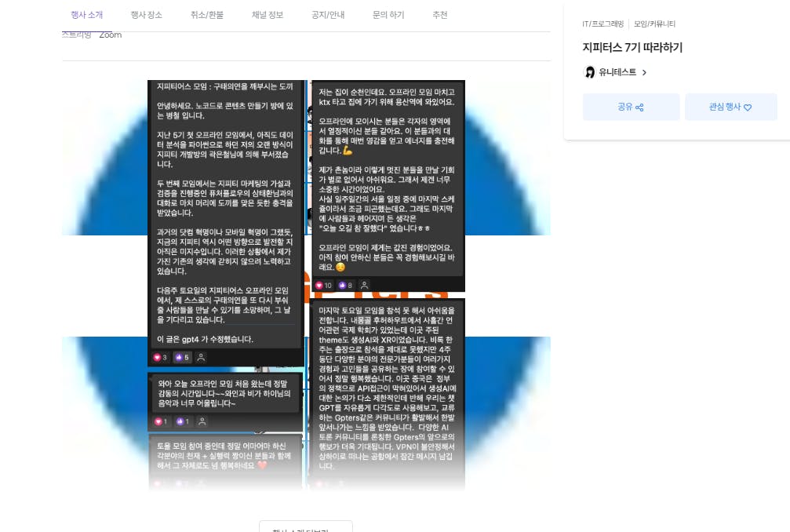This screenshot has height=532, width=790.
Task: Open the 공지/안내 tab
Action: (x=328, y=15)
